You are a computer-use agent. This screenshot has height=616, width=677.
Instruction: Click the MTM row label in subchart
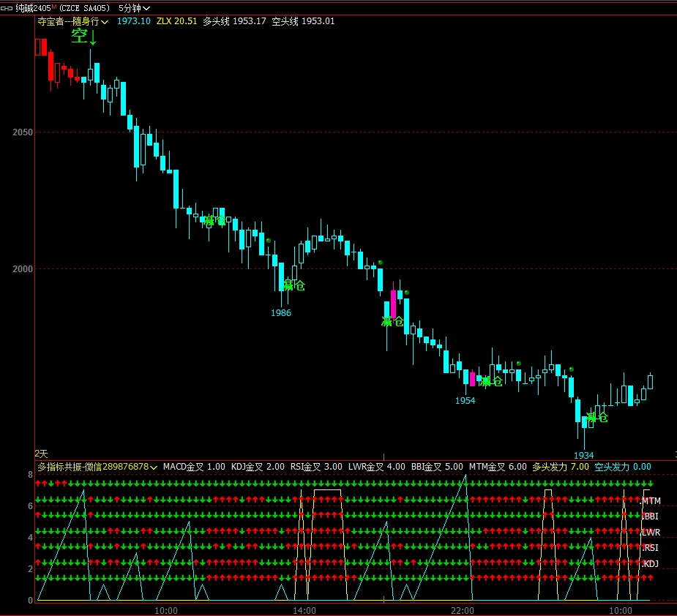[651, 501]
